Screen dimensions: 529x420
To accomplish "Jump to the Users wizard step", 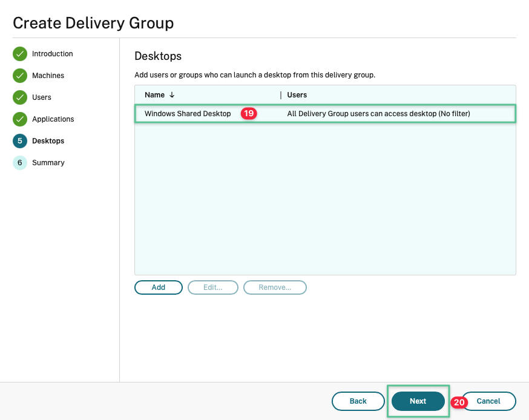I will 42,97.
